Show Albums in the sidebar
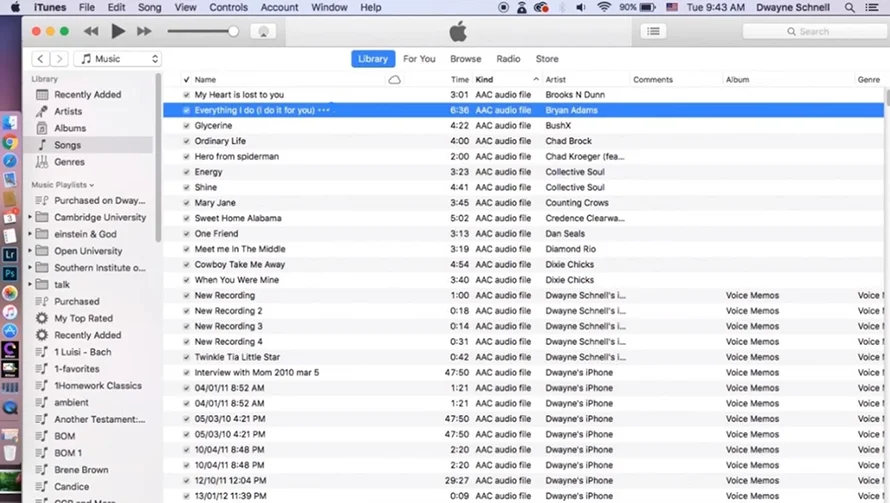The image size is (890, 503). click(70, 128)
